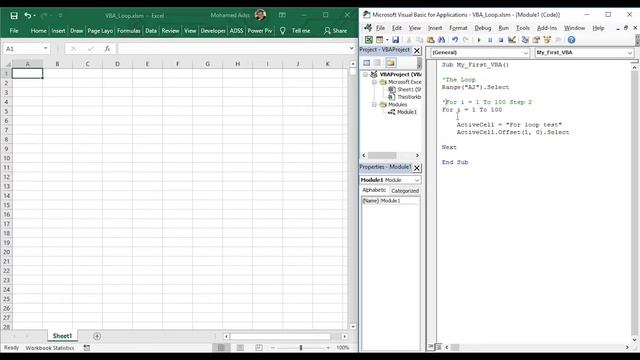Select column D header in Excel
The width and height of the screenshot is (640, 360).
click(118, 64)
